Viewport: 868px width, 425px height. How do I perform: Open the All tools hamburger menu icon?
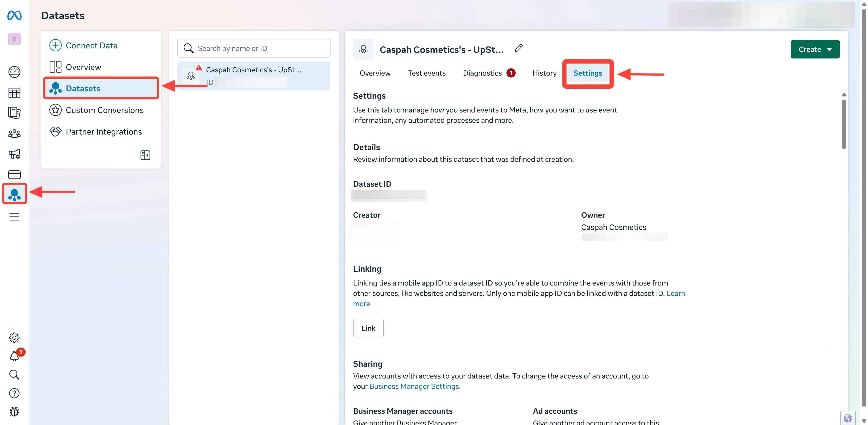14,216
